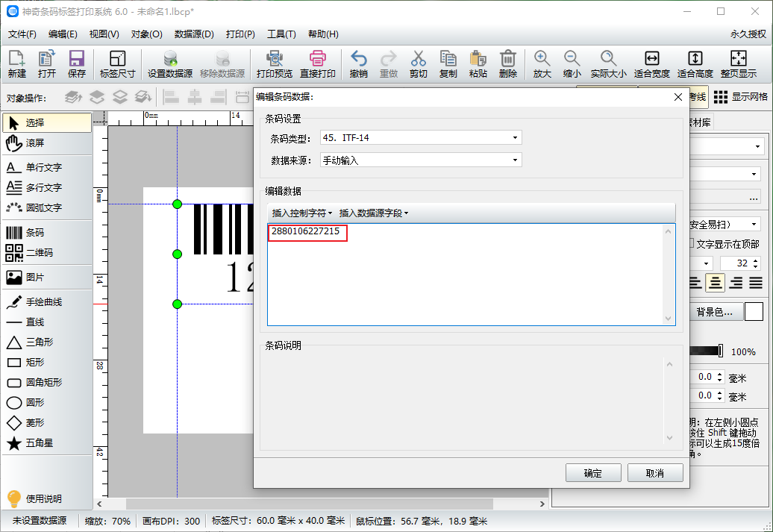Open the 插入数据源字段 dropdown
Screen dimensions: 773x532
point(373,213)
